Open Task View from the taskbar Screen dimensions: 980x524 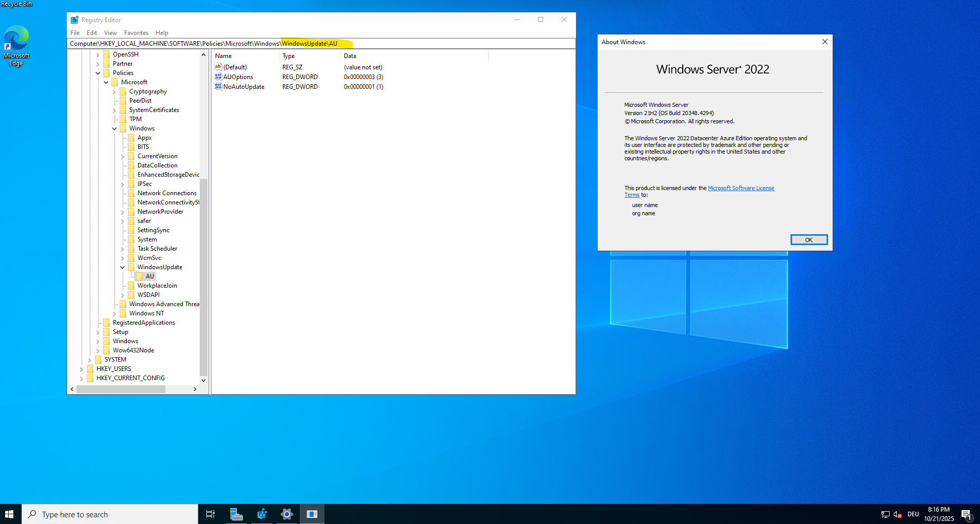210,514
